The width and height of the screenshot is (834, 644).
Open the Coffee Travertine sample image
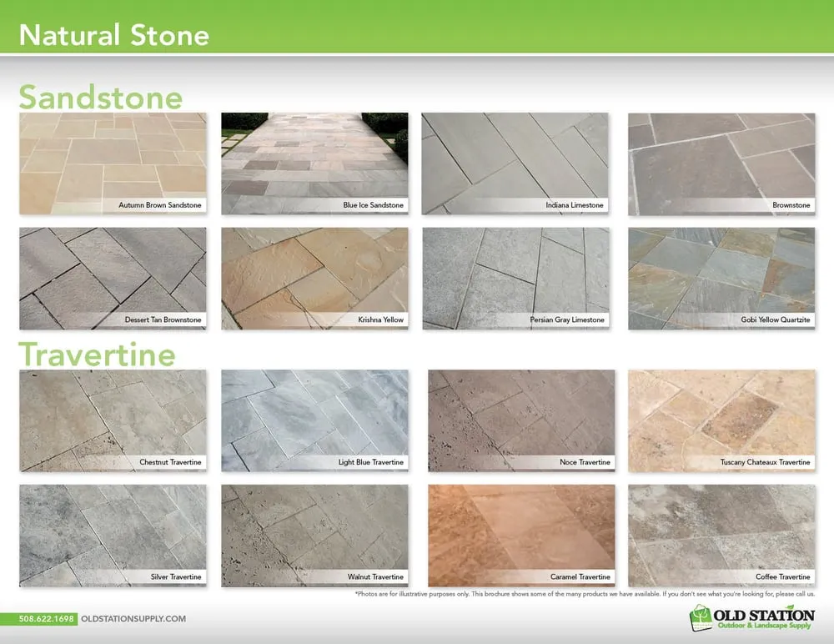coord(721,535)
